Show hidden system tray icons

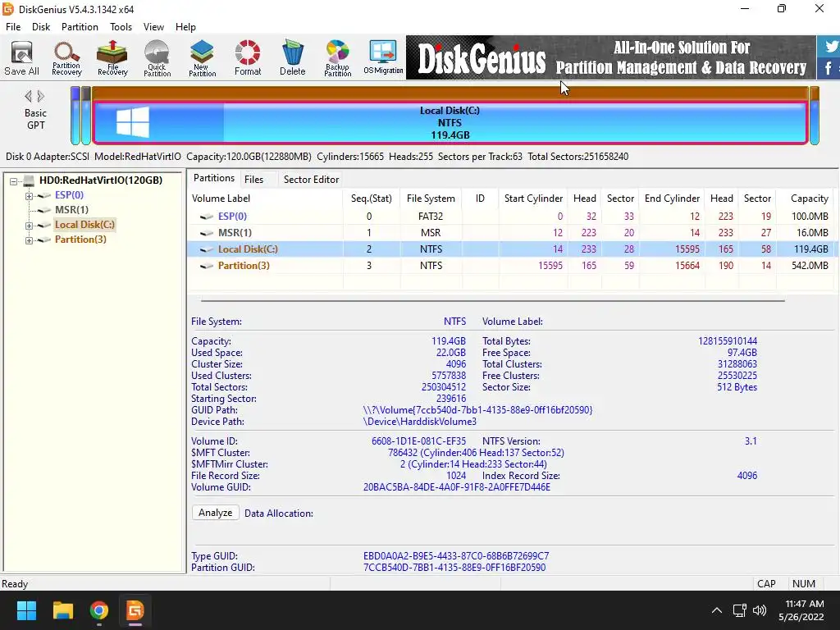pos(716,610)
